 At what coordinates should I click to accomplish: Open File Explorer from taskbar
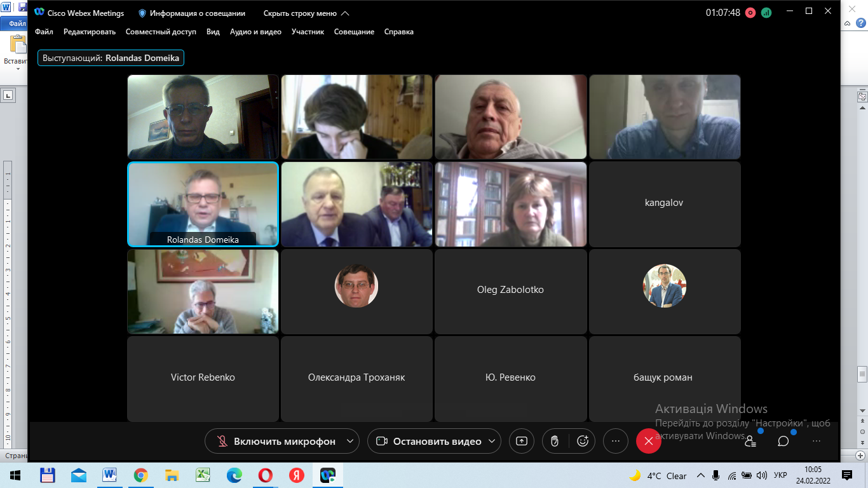point(172,475)
